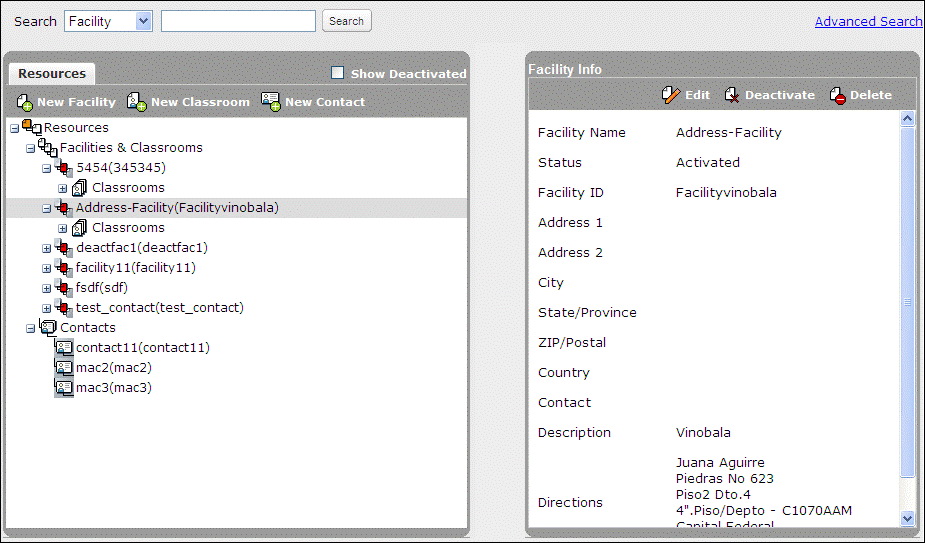The height and width of the screenshot is (543, 925).
Task: Select fsdf(sdf) in the tree
Action: [101, 288]
